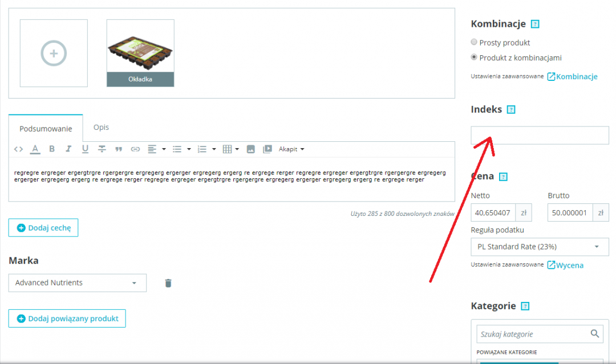
Task: Click the Dodaj cechę button
Action: point(43,228)
